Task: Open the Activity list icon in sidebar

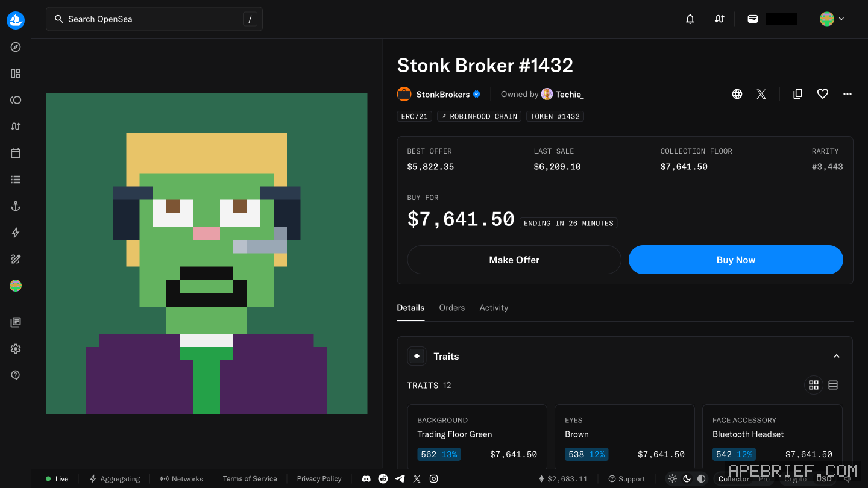Action: (16, 180)
